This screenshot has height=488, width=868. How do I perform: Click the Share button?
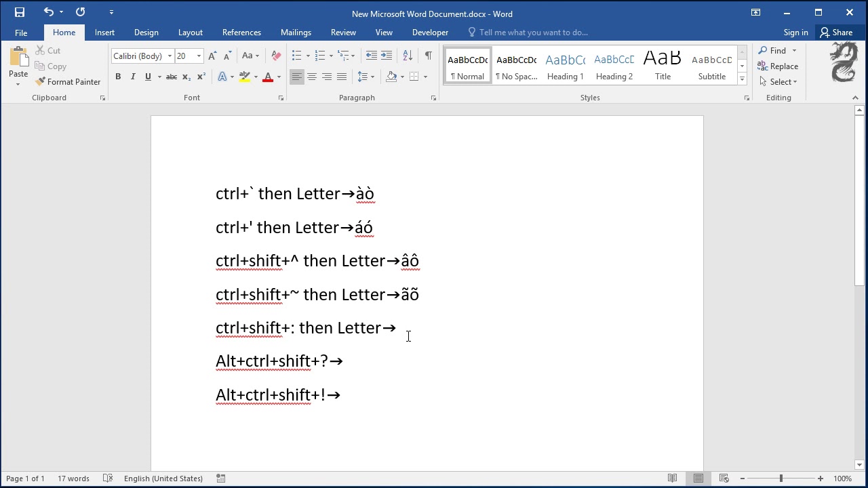(836, 33)
